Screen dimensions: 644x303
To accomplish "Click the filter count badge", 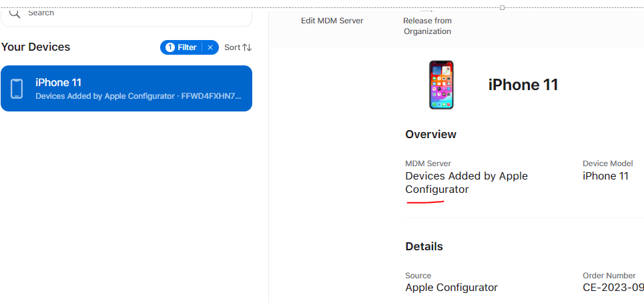I will (170, 47).
